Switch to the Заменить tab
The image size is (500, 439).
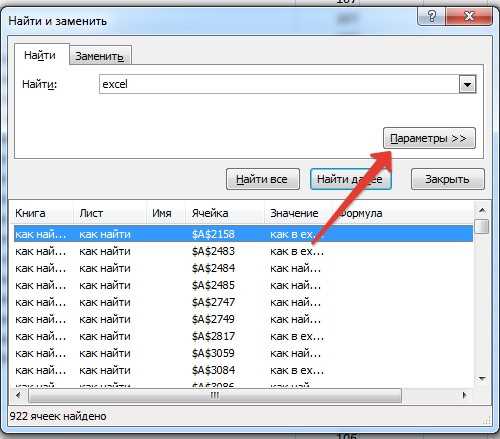(100, 56)
